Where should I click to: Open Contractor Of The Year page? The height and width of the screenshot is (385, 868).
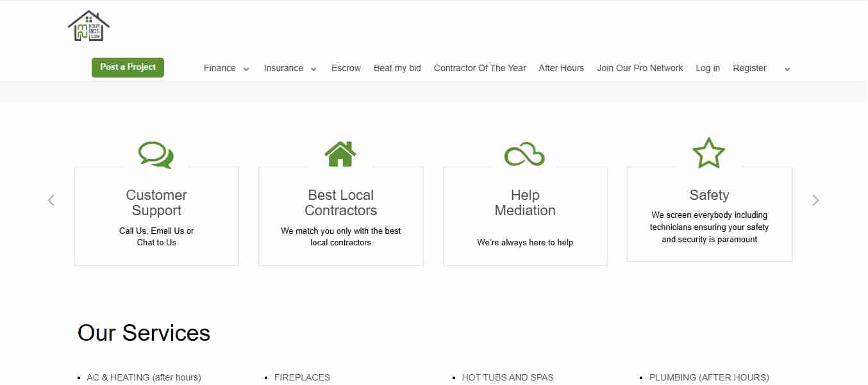tap(480, 68)
